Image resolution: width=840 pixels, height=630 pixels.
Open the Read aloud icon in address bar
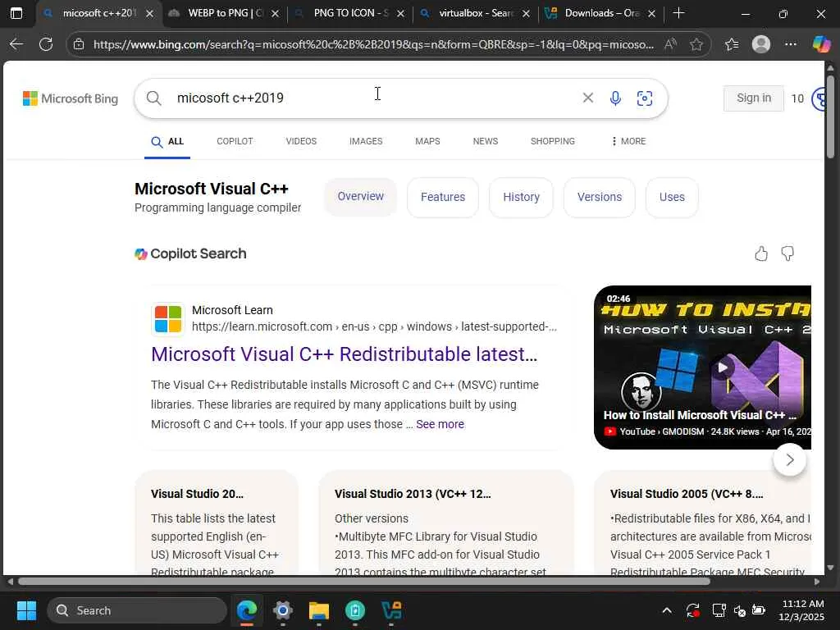670,44
